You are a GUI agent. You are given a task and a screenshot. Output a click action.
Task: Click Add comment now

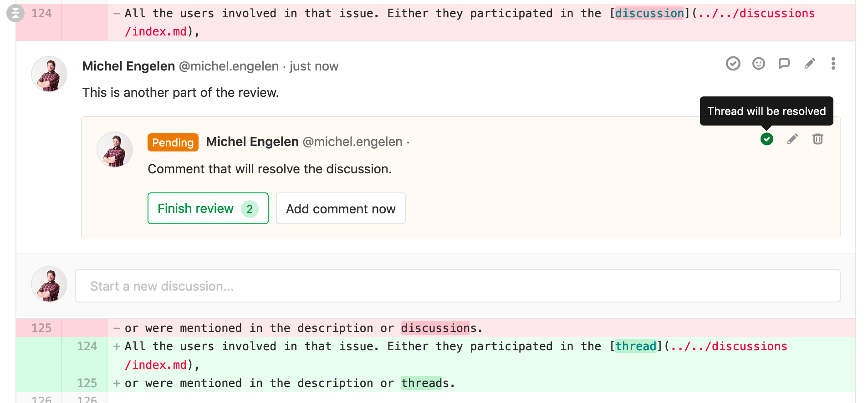[340, 209]
